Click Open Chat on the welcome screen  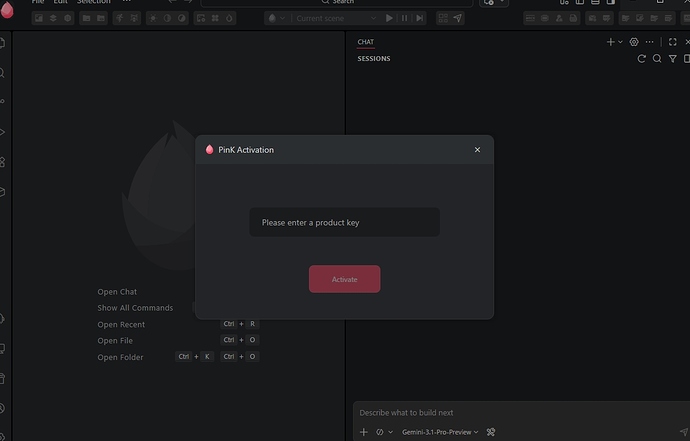pos(117,292)
